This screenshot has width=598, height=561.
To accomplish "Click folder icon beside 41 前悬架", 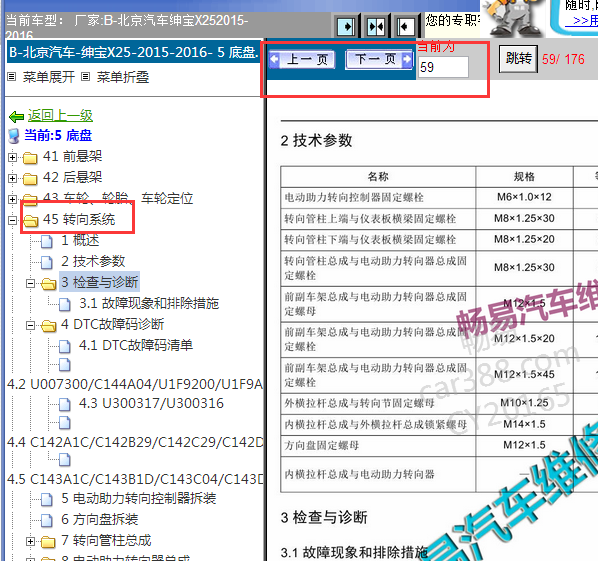I will click(30, 158).
